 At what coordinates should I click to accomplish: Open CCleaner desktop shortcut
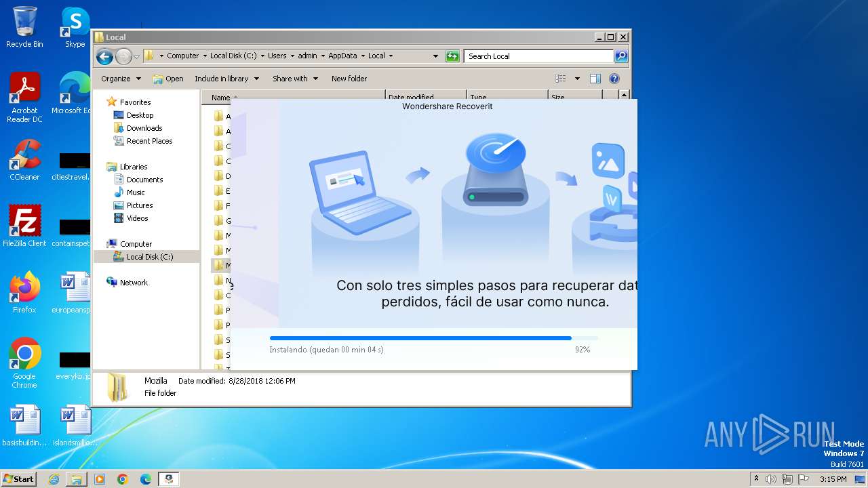(24, 160)
